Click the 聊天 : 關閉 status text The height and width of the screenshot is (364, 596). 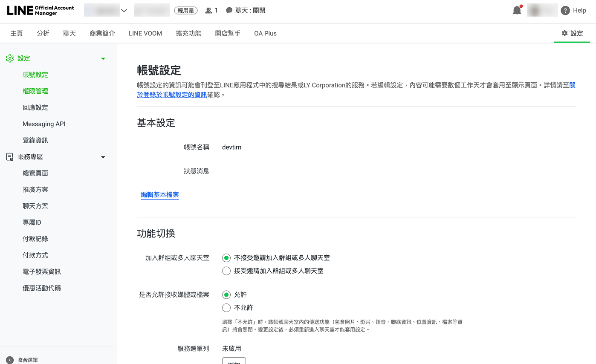pyautogui.click(x=250, y=11)
